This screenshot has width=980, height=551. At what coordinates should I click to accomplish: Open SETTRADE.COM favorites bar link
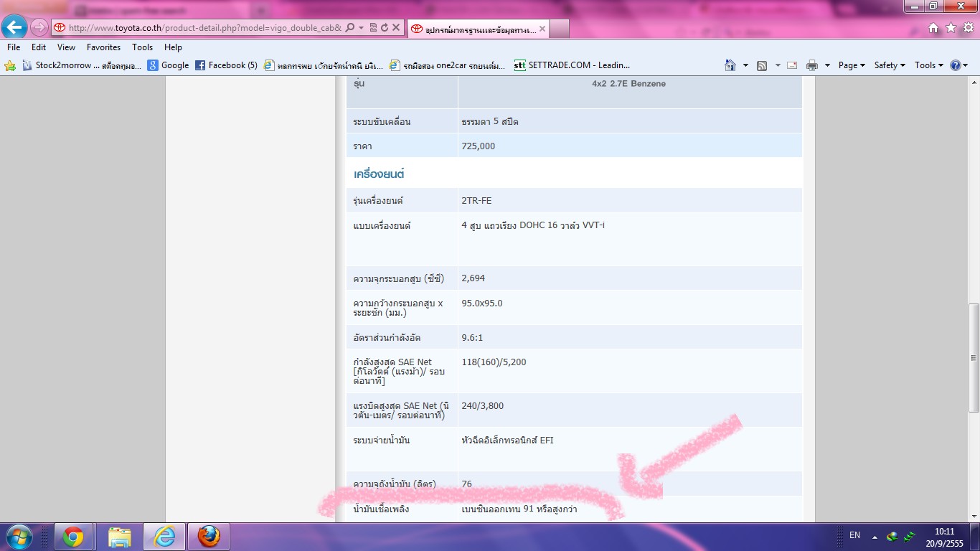click(x=572, y=65)
